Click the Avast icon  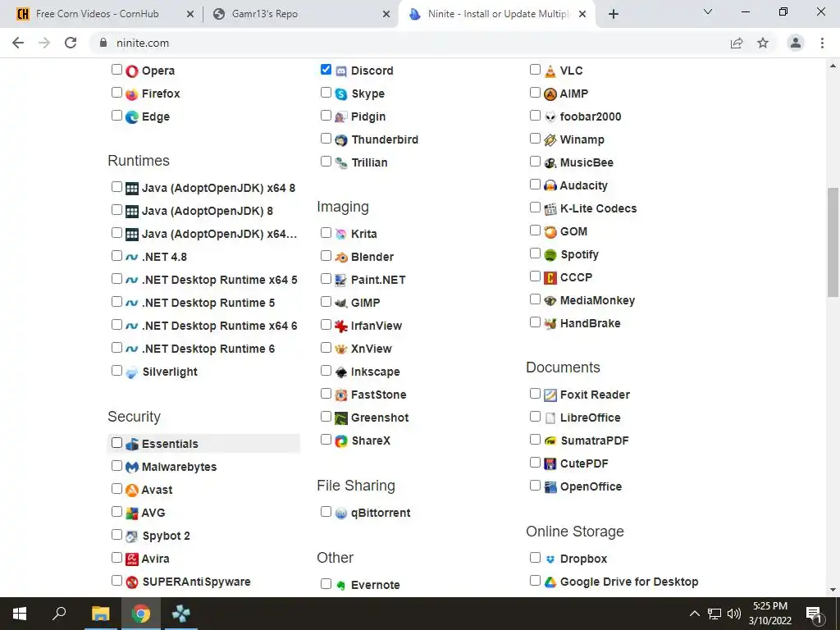tap(132, 491)
